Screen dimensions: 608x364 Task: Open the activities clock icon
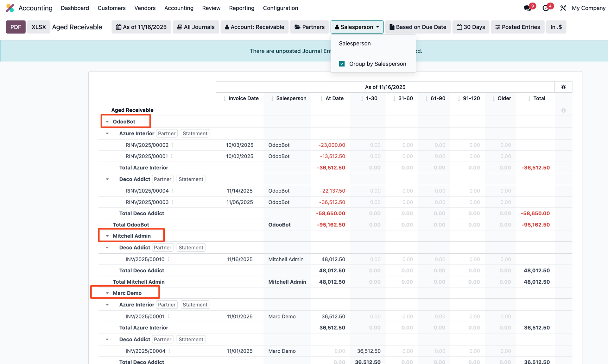[x=546, y=8]
